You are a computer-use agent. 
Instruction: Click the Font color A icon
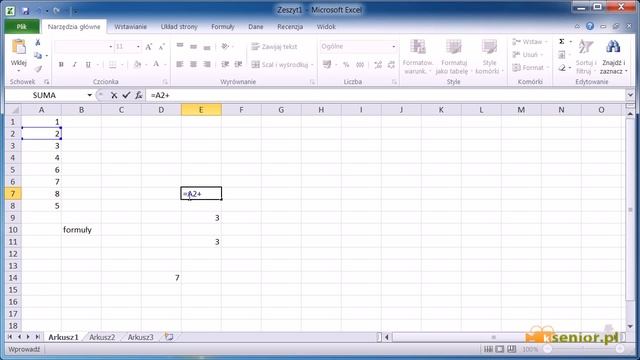coord(156,64)
